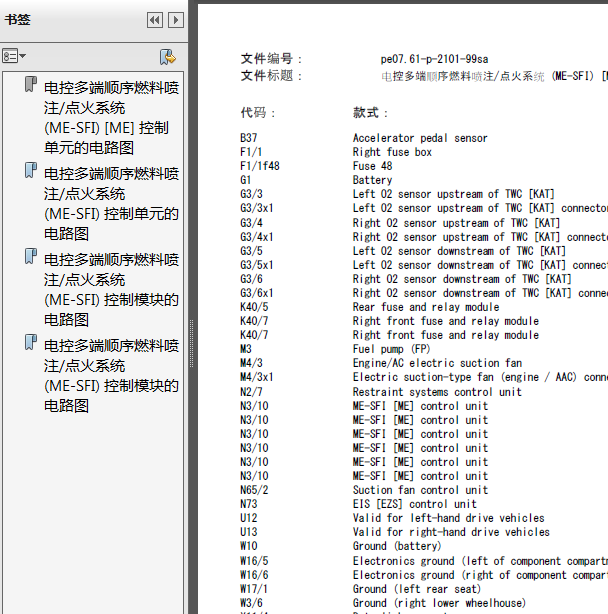Viewport: 608px width, 614px height.
Task: Select 'Right O2 sensor upstream of TWC [KAT]' for G3/4
Action: pyautogui.click(x=456, y=223)
